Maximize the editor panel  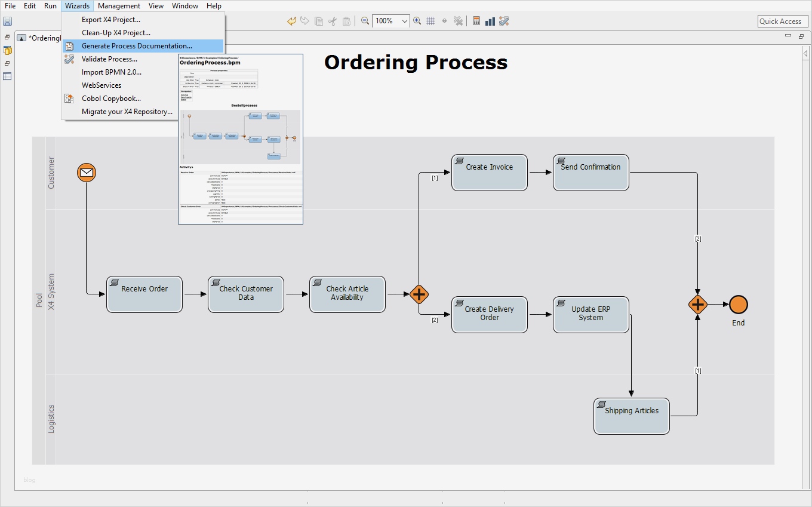pyautogui.click(x=801, y=36)
